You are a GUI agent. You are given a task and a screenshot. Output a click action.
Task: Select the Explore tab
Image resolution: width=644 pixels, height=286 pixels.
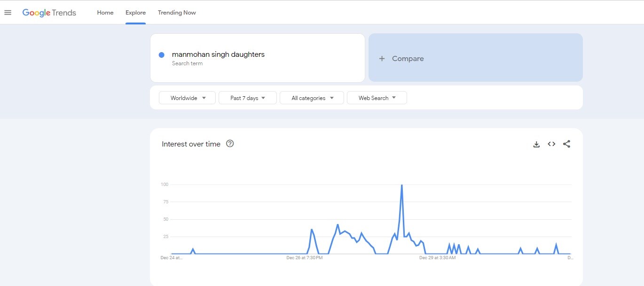click(x=135, y=13)
